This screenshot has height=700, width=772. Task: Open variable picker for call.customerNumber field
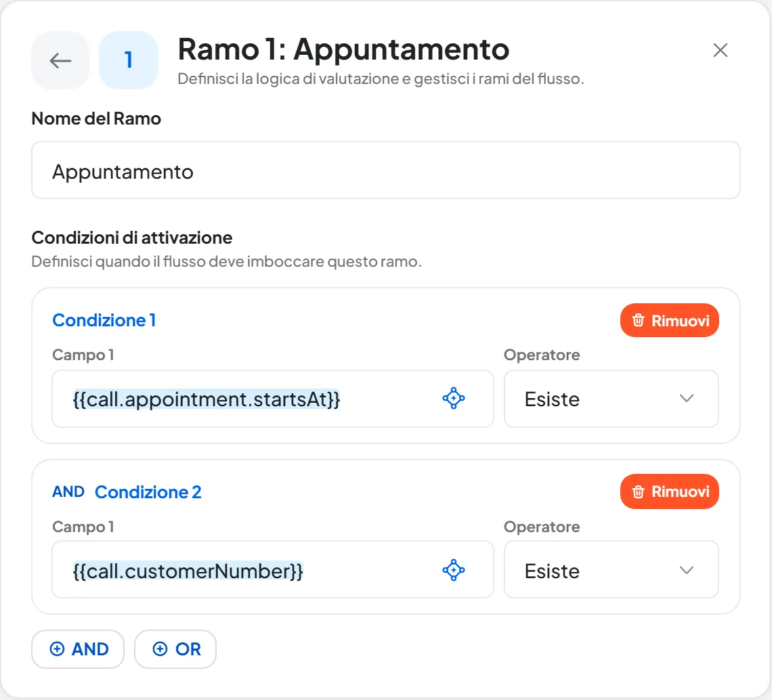pos(454,570)
